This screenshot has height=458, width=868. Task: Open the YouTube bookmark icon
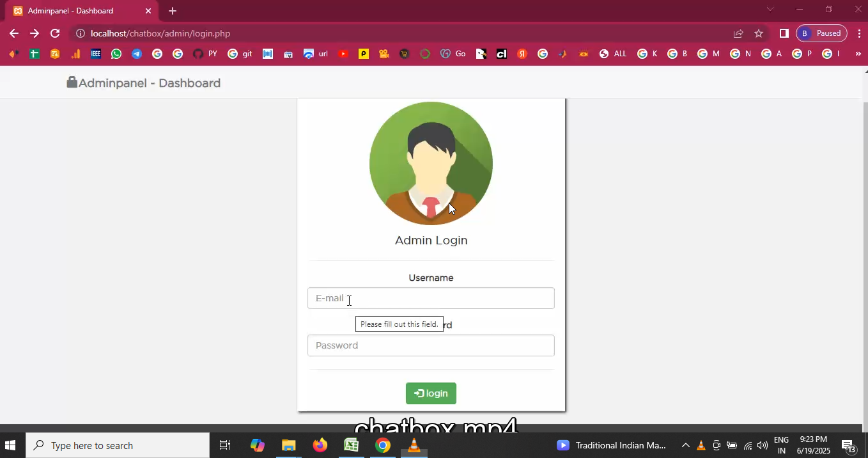tap(343, 54)
